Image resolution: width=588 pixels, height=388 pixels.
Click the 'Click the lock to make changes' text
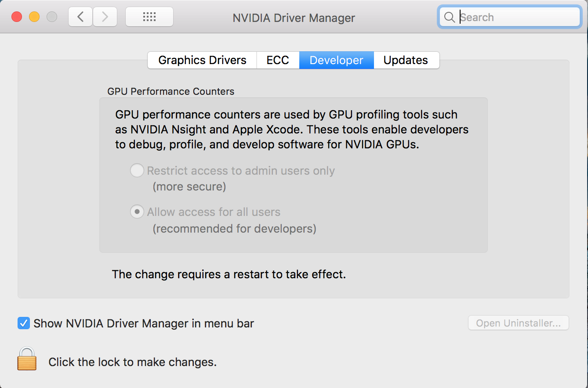(x=132, y=362)
